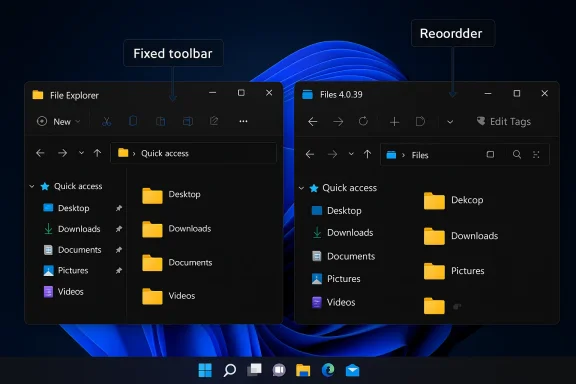Click the refresh icon in Files app toolbar

point(363,121)
